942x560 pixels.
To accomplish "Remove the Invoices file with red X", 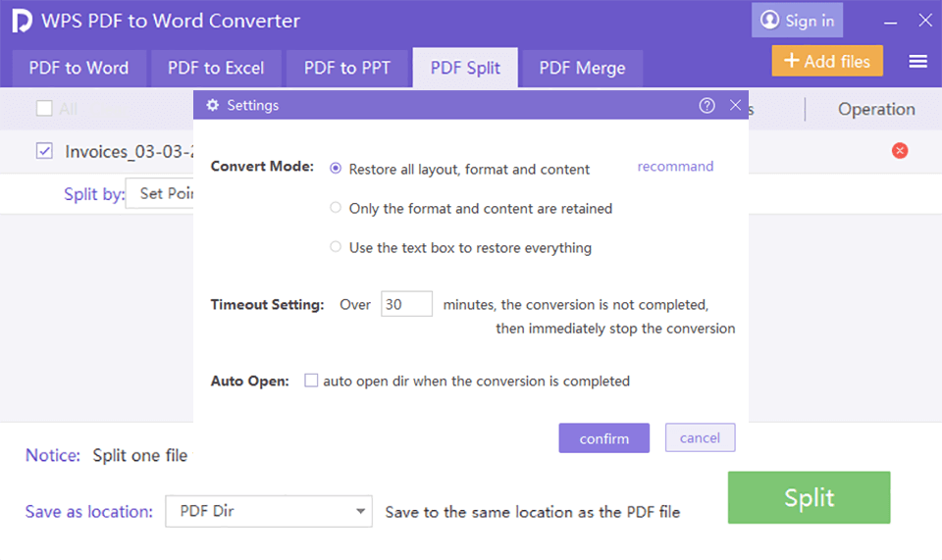I will (x=900, y=151).
